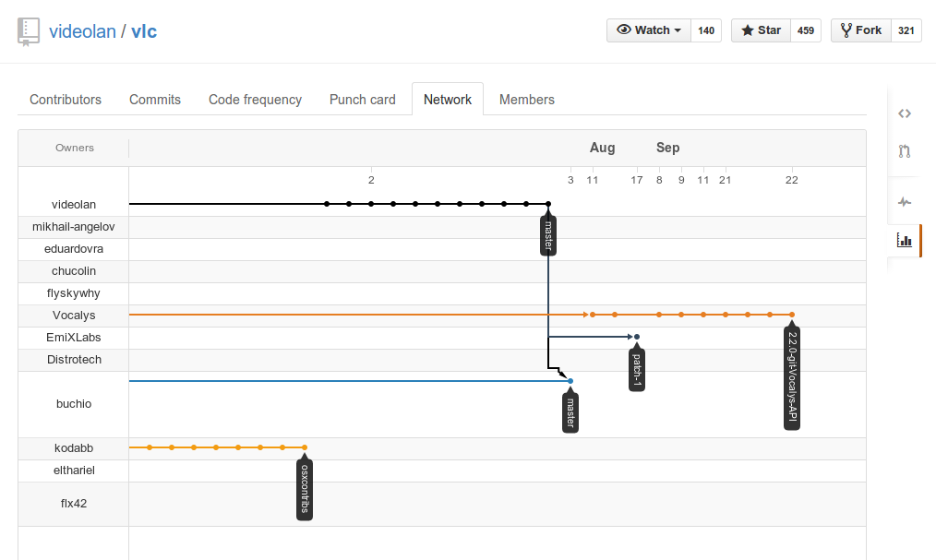Open forks count 321
Screen dimensions: 936x560
[906, 30]
